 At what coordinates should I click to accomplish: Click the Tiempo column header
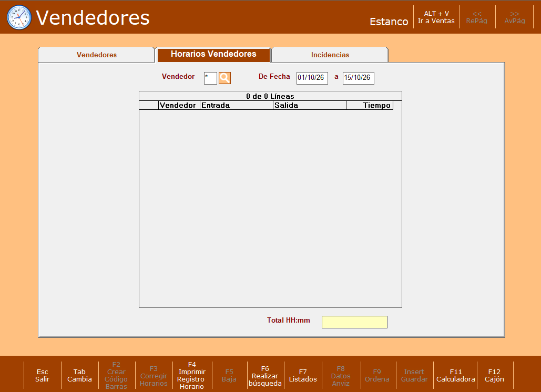pyautogui.click(x=370, y=105)
